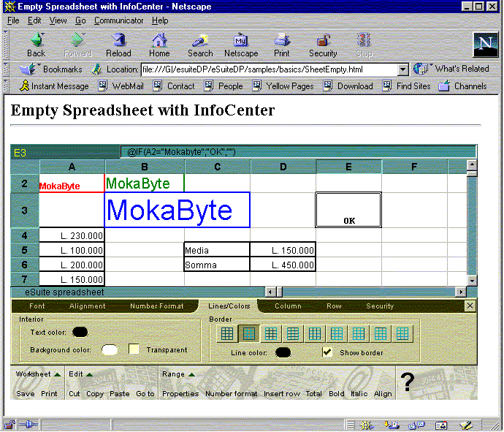Image resolution: width=504 pixels, height=432 pixels.
Task: Click the What's Related icon
Action: click(x=421, y=69)
